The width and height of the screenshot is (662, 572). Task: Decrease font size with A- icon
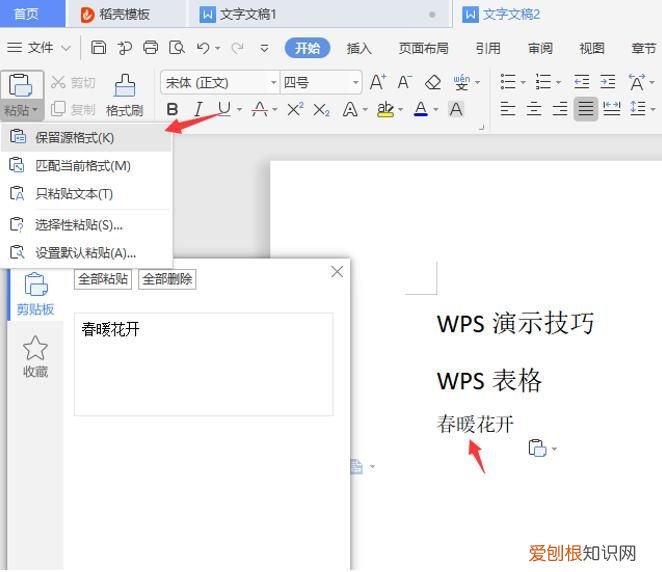(404, 82)
